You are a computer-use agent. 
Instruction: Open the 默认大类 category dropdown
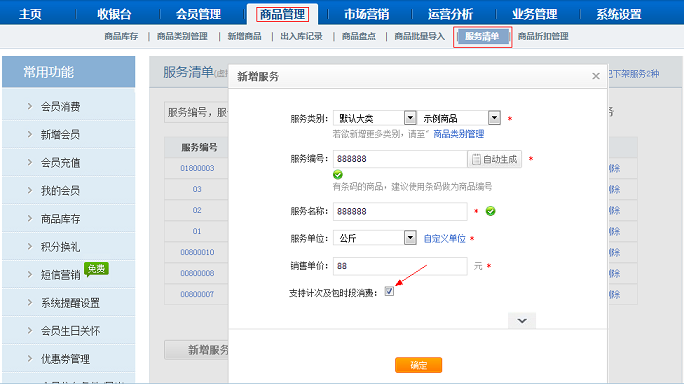(x=410, y=118)
